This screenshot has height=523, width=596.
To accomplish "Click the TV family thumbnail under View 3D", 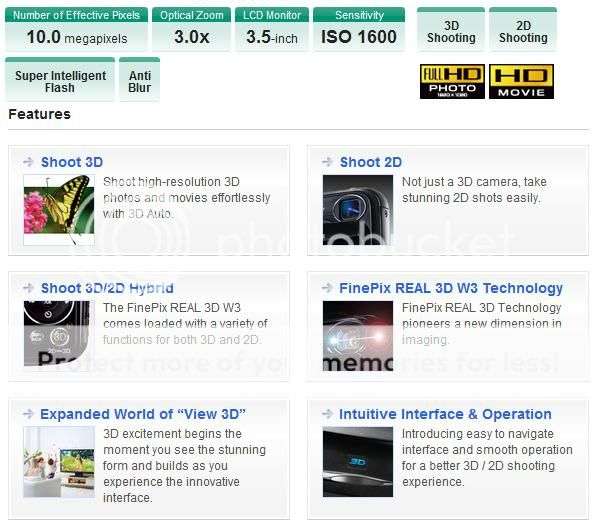I will coord(59,462).
